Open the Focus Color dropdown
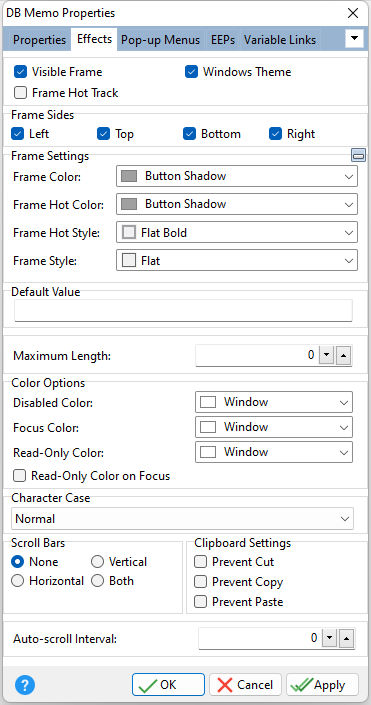 click(x=274, y=427)
